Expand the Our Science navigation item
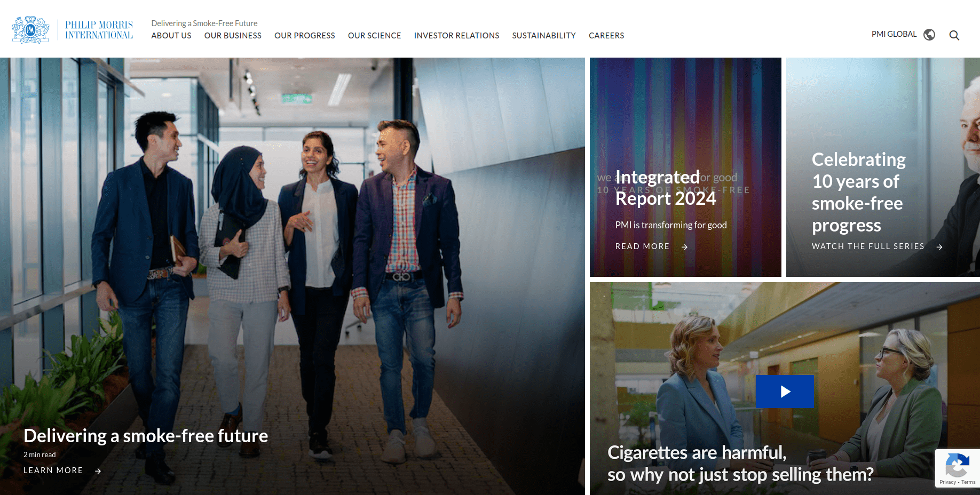The height and width of the screenshot is (495, 980). 374,36
